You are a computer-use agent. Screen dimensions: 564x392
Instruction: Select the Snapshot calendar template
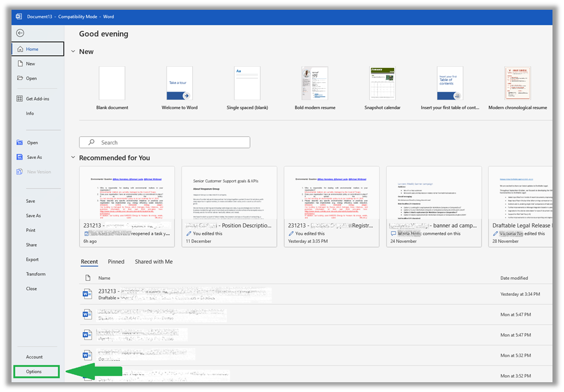382,88
